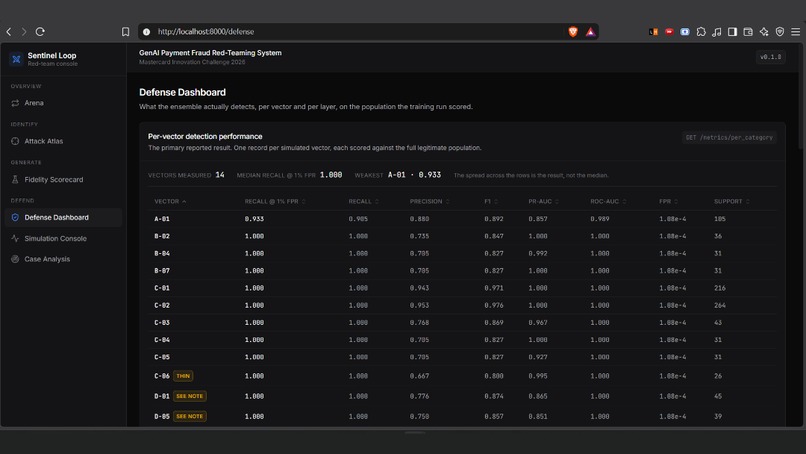The width and height of the screenshot is (806, 454).
Task: Click the Attack Atlas globe icon
Action: click(x=15, y=141)
